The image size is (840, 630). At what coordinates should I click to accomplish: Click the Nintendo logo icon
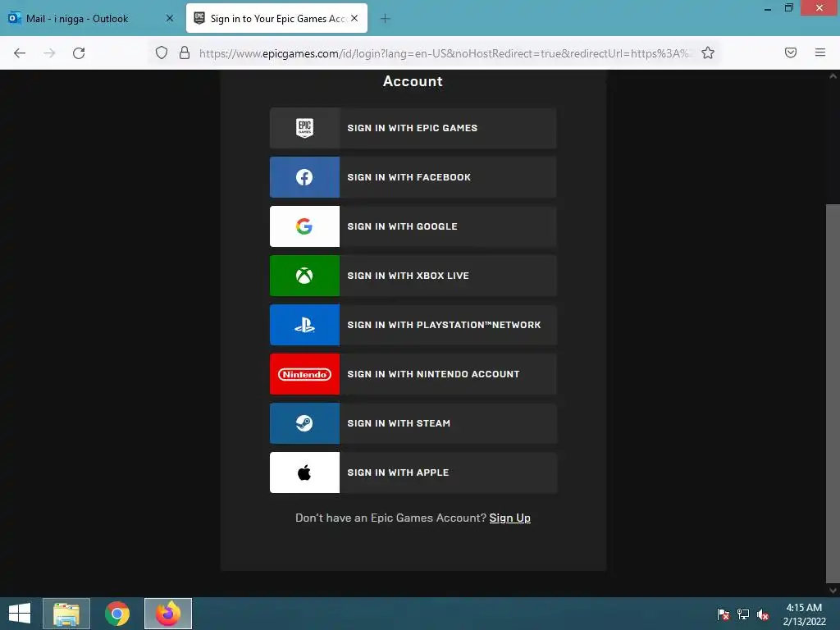tap(304, 374)
